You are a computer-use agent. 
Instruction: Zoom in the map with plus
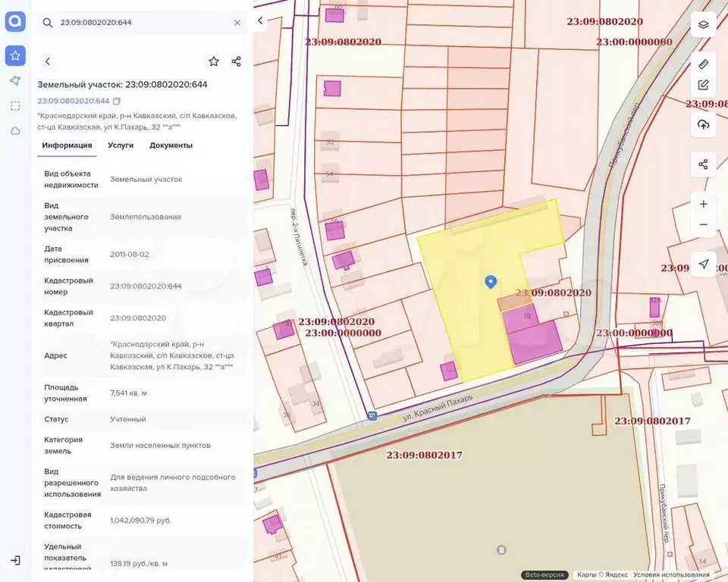pyautogui.click(x=704, y=204)
